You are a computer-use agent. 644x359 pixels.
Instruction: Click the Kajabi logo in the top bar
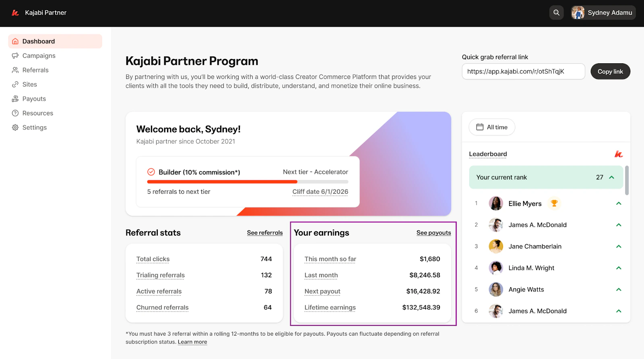[x=15, y=13]
